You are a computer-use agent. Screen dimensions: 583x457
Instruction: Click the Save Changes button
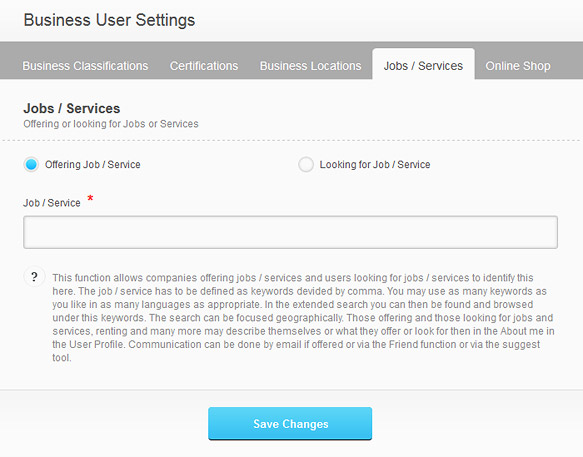click(290, 424)
